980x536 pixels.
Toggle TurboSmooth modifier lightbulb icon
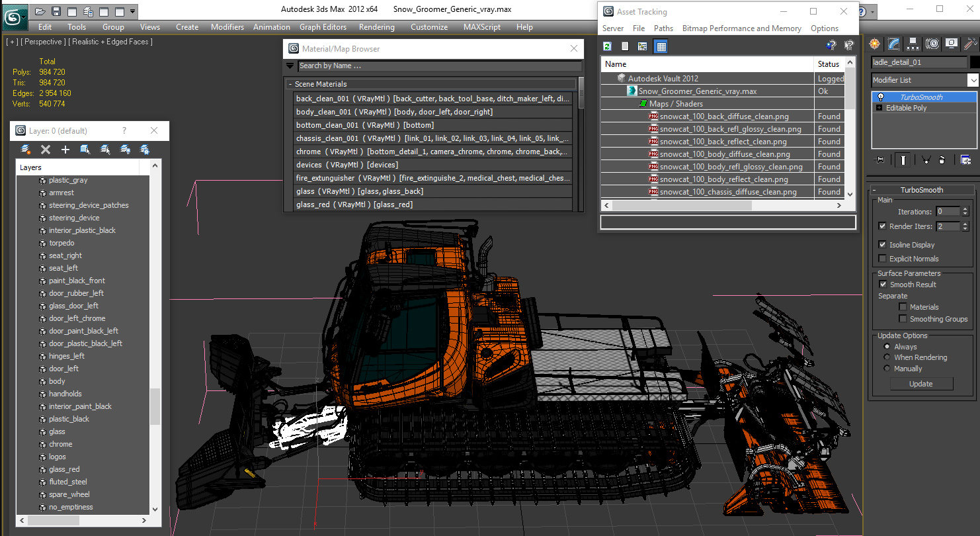tap(881, 97)
